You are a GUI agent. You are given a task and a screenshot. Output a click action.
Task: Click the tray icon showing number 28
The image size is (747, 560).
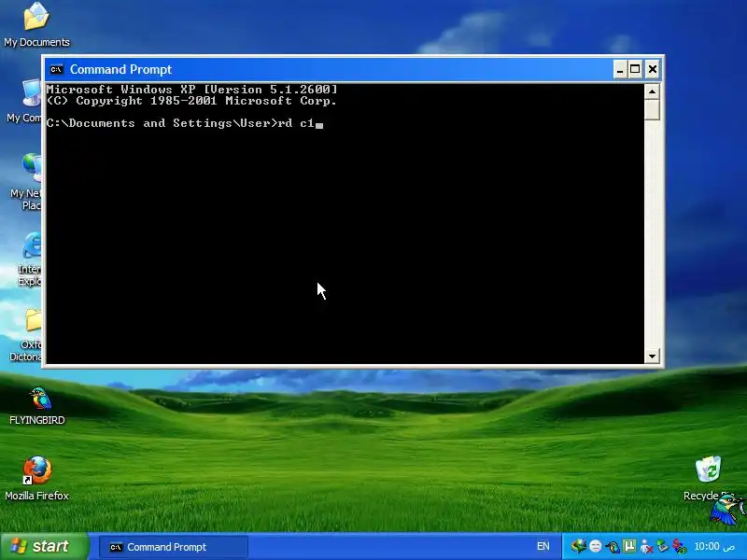click(x=680, y=546)
